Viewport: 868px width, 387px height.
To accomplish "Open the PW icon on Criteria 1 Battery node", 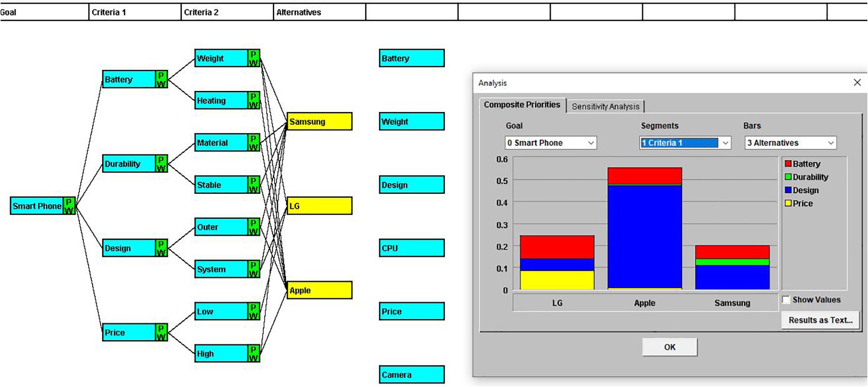I will (161, 80).
